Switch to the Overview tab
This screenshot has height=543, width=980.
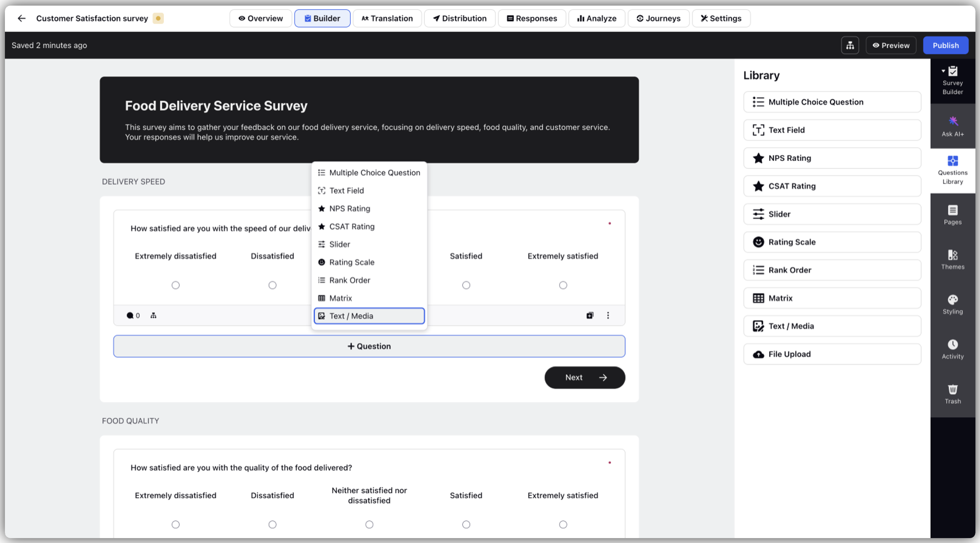click(x=260, y=18)
